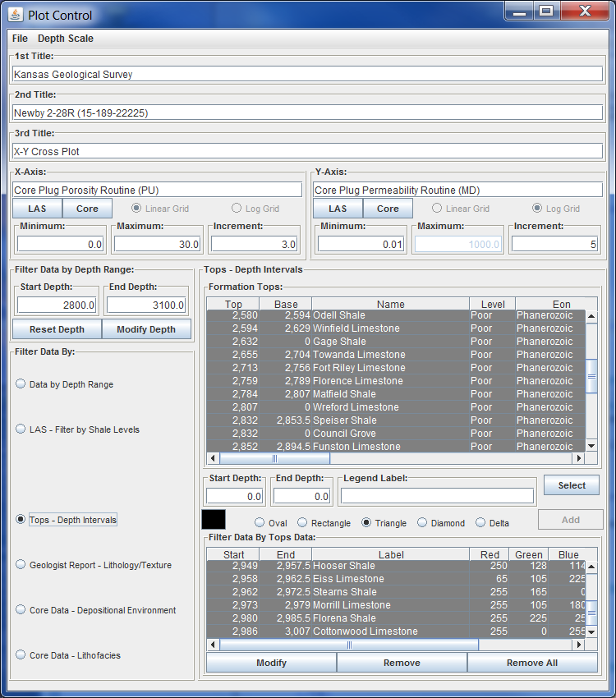Select the Gage Shale row
Screen dimensions: 616x698
(396, 342)
